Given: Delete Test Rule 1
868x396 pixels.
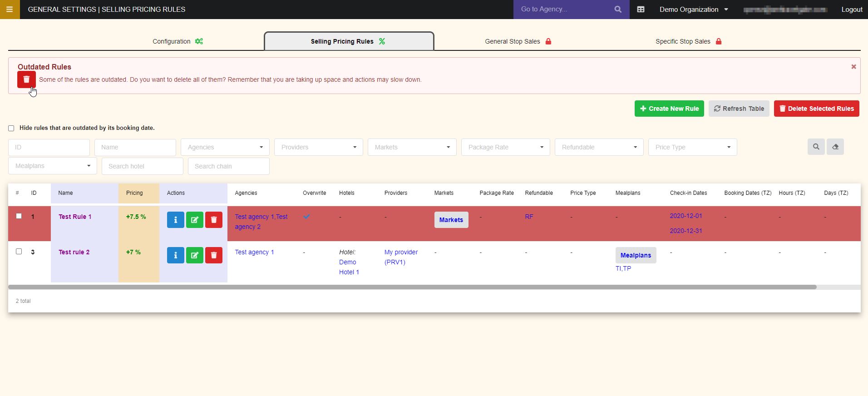Looking at the screenshot, I should tap(213, 220).
